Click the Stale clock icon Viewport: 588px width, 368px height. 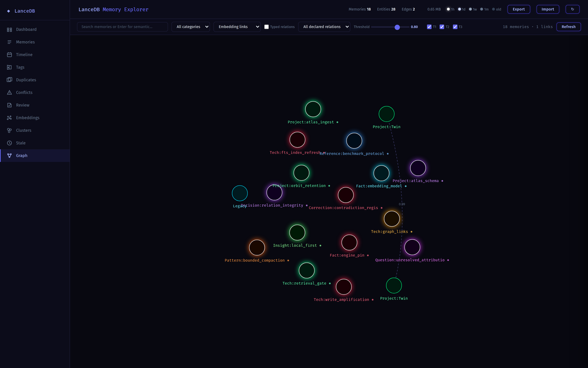(x=9, y=143)
